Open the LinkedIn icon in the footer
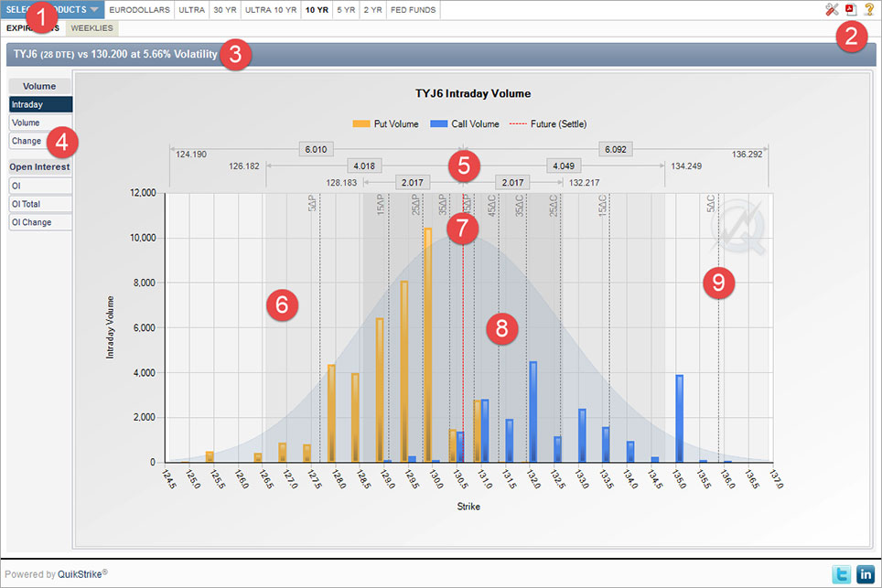The image size is (882, 588). (x=865, y=574)
